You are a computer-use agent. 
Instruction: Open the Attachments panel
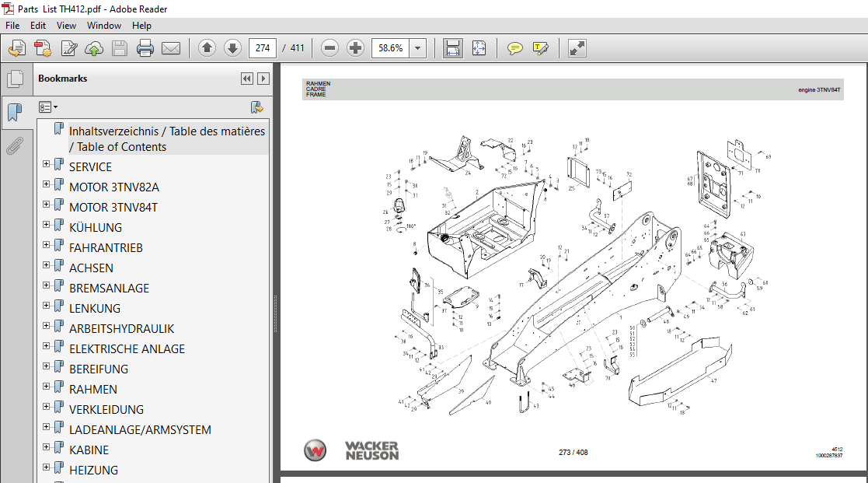tap(16, 145)
